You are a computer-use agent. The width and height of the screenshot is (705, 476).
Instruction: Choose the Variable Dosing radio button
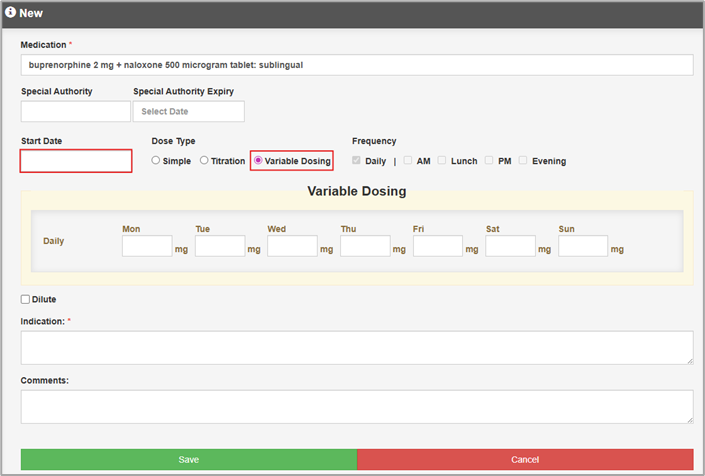[259, 161]
